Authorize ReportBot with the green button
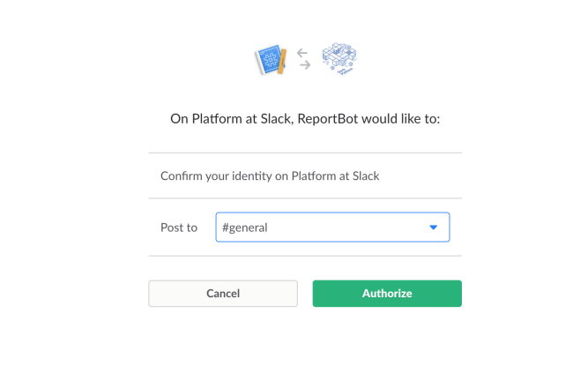The width and height of the screenshot is (588, 381). 387,294
